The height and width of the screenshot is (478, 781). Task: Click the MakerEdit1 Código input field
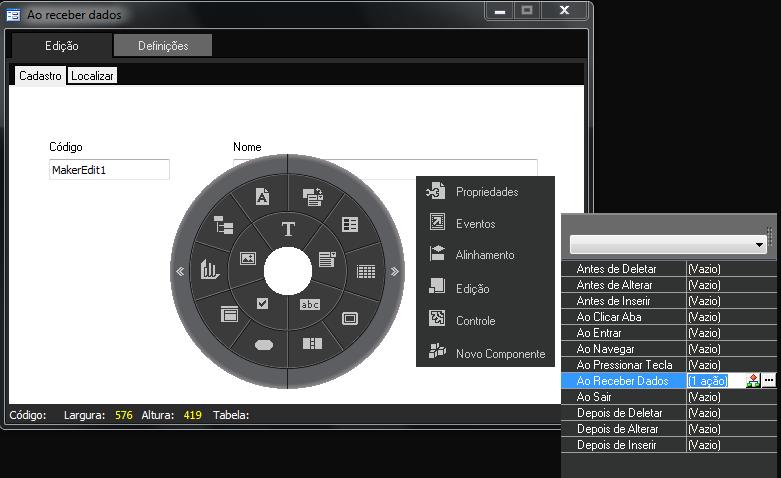109,170
